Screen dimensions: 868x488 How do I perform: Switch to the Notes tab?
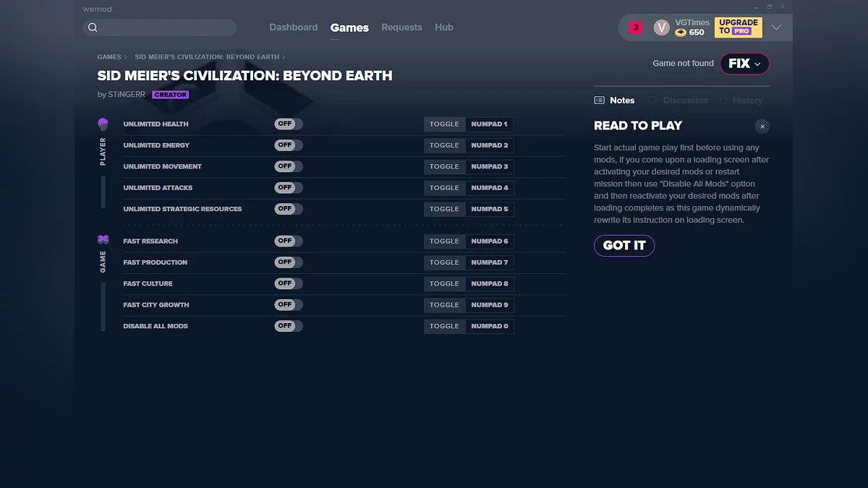(615, 100)
